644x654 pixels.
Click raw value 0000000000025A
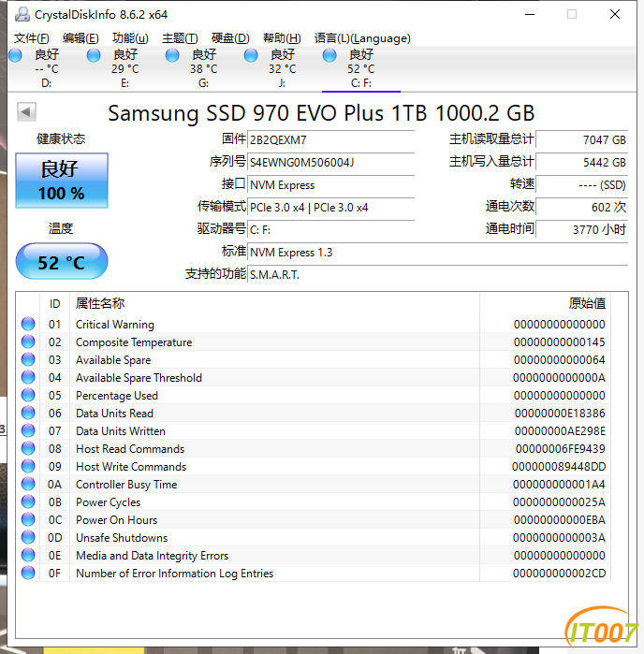tap(559, 502)
